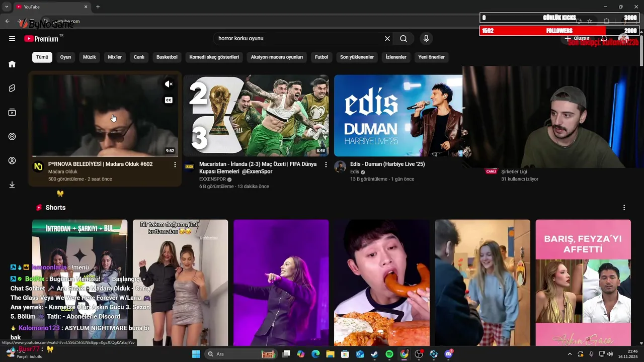Open options menu for P*RNOVA BELEDİYESİ video
Viewport: 644px width, 362px height.
(175, 164)
